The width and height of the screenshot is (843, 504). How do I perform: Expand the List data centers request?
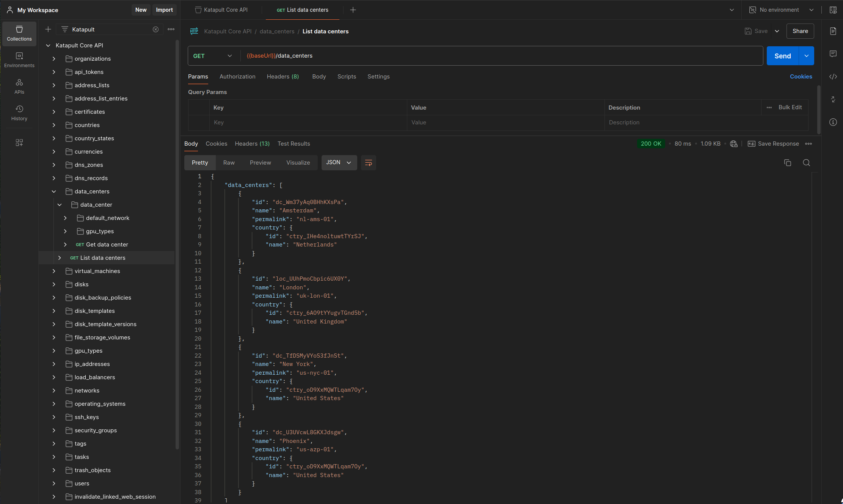60,258
